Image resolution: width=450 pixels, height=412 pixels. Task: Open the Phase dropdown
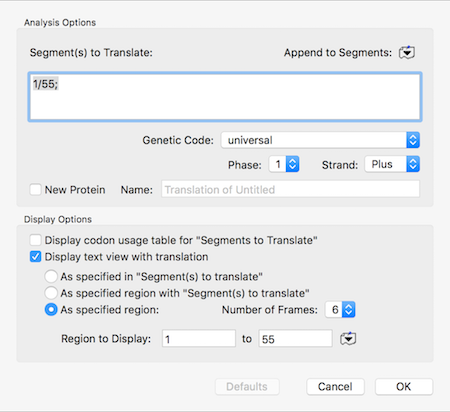coord(284,164)
